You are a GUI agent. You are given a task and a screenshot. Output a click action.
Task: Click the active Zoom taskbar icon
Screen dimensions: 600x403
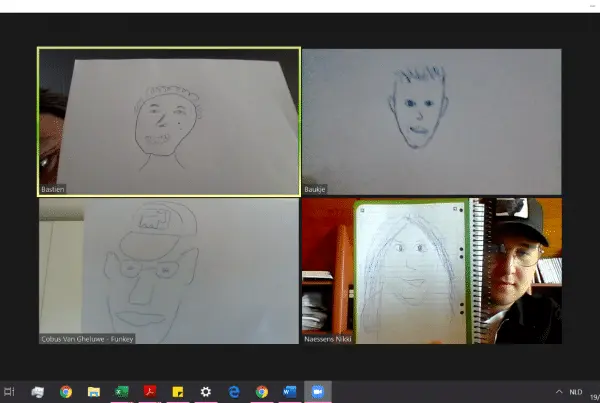(x=318, y=392)
